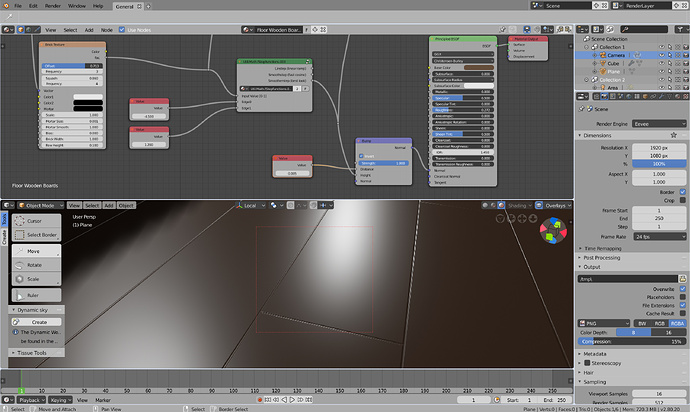Select the RGB color mode button
The image size is (690, 412).
point(659,323)
